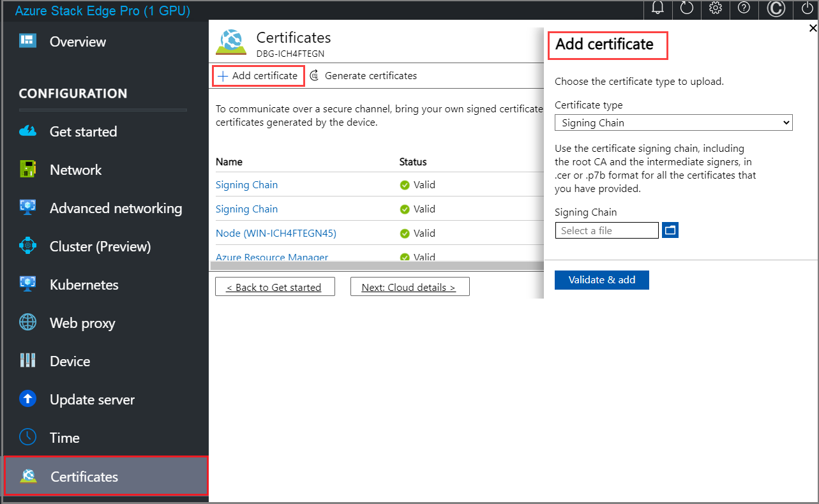This screenshot has height=504, width=819.
Task: Select Update server in the sidebar
Action: tap(92, 399)
